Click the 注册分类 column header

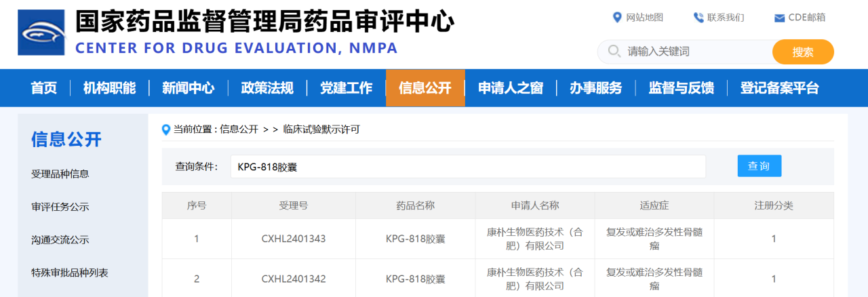point(774,205)
